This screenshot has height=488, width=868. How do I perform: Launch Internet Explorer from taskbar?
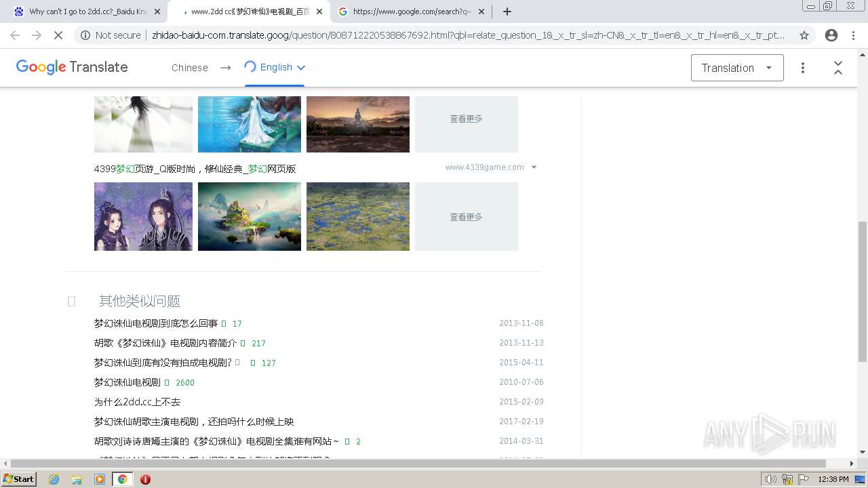point(54,479)
